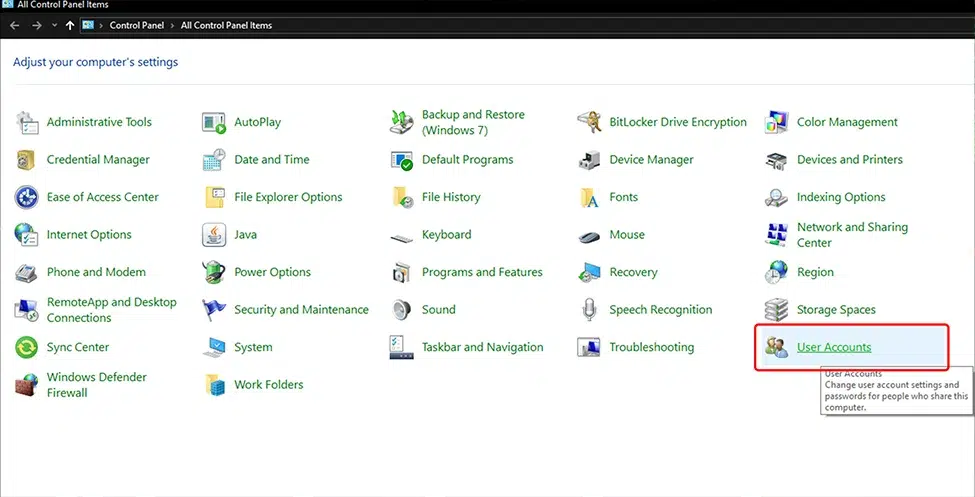Click the Java coffee cup icon
The width and height of the screenshot is (975, 497).
click(214, 235)
